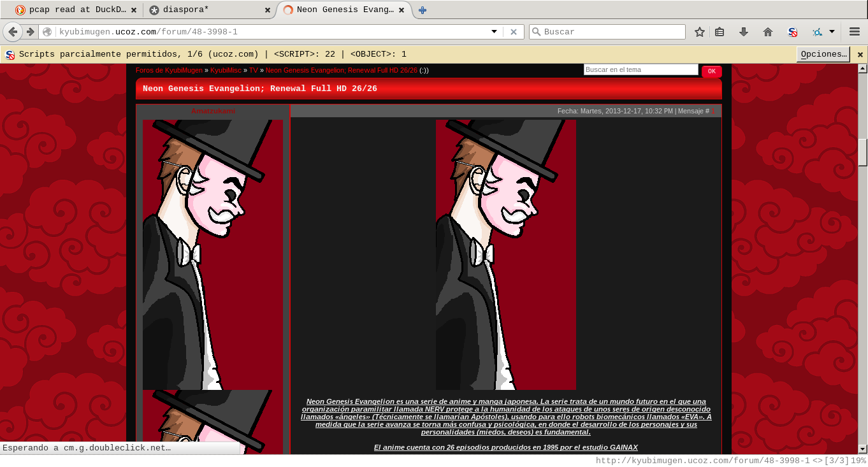This screenshot has width=868, height=467.
Task: Open the URL history dropdown arrow
Action: click(x=494, y=32)
